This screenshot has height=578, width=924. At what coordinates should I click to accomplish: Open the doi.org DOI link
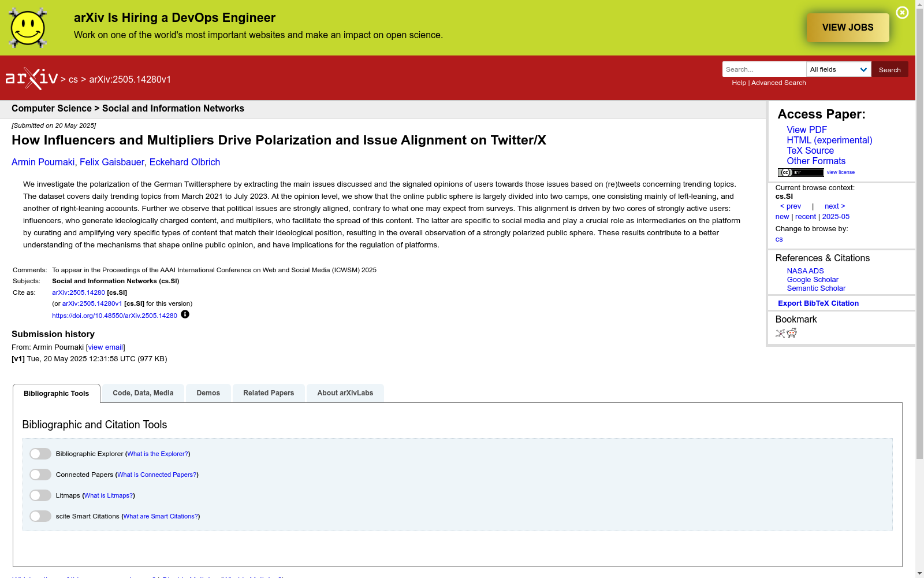pyautogui.click(x=114, y=316)
